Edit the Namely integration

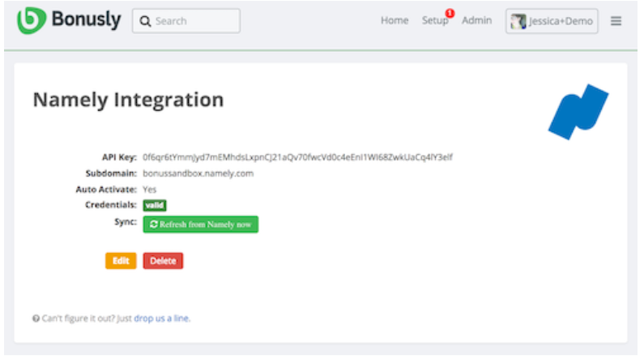click(121, 260)
